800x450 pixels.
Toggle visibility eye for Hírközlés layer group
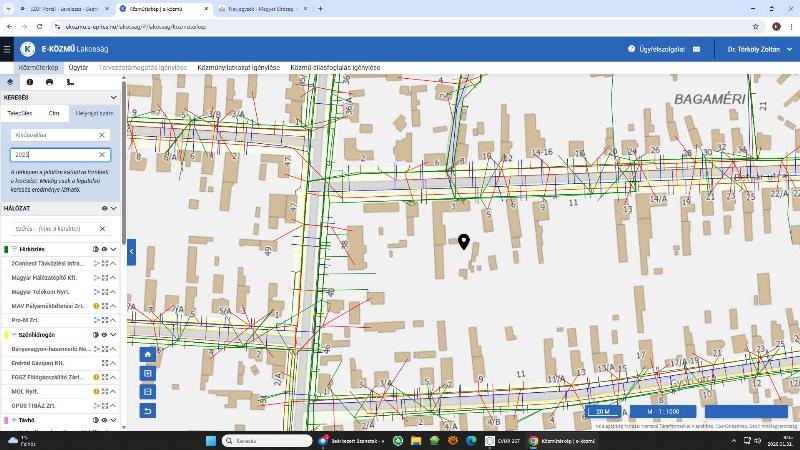[104, 249]
